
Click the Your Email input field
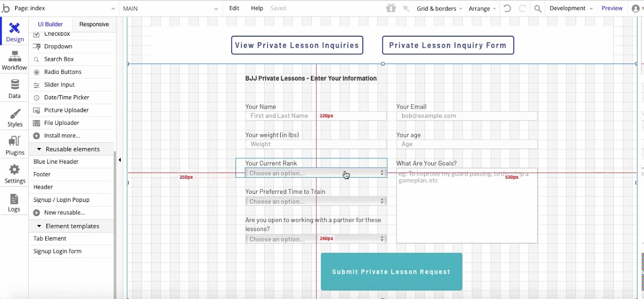467,116
